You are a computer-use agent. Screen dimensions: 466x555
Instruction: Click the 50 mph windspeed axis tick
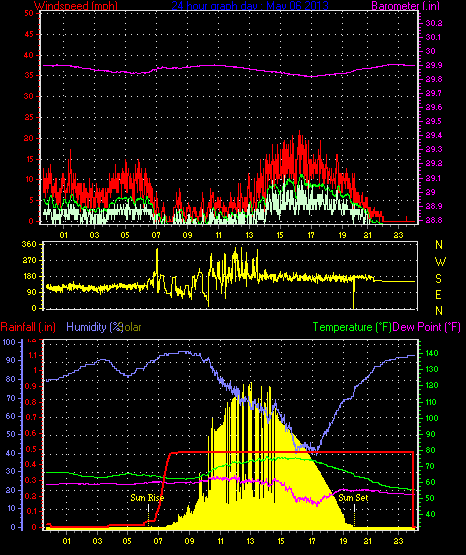(29, 13)
